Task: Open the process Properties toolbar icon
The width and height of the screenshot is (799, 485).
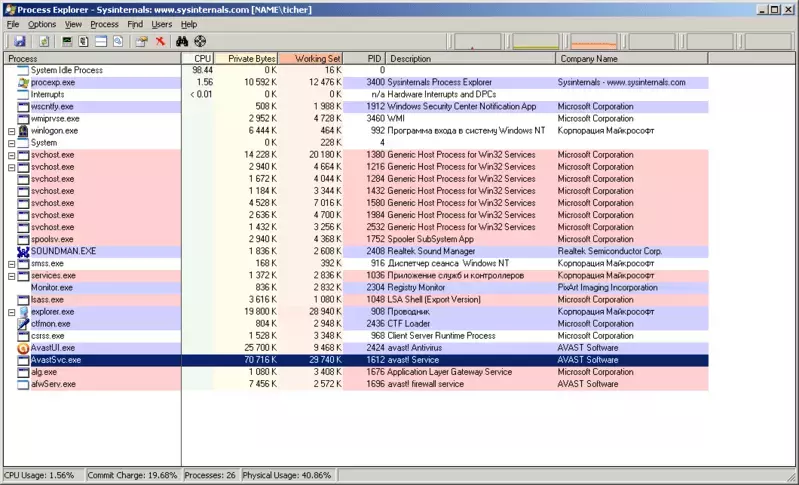Action: click(141, 41)
